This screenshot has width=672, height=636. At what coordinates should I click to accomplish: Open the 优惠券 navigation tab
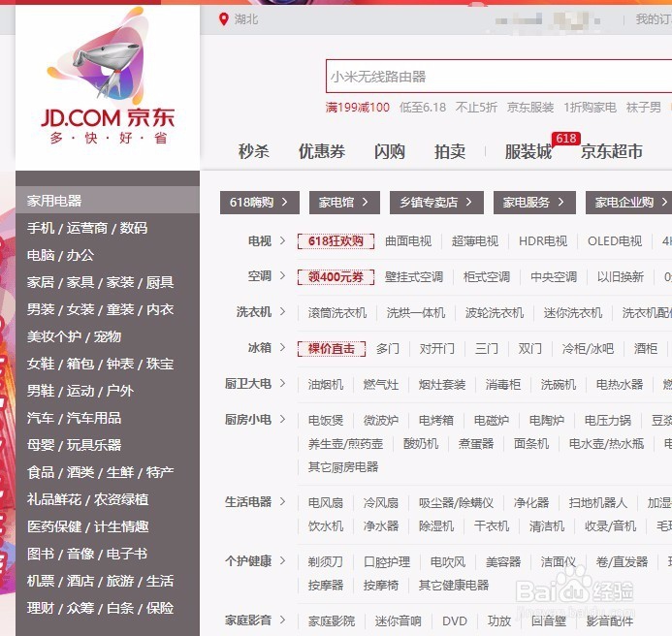(x=321, y=151)
